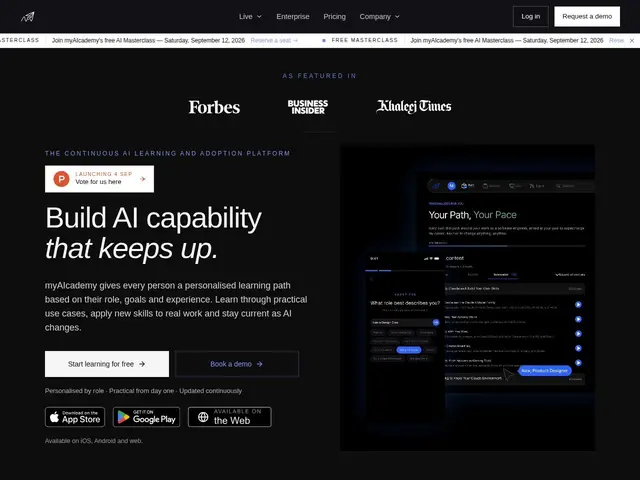Open the Vote for us here badge
The height and width of the screenshot is (480, 640).
[x=100, y=179]
